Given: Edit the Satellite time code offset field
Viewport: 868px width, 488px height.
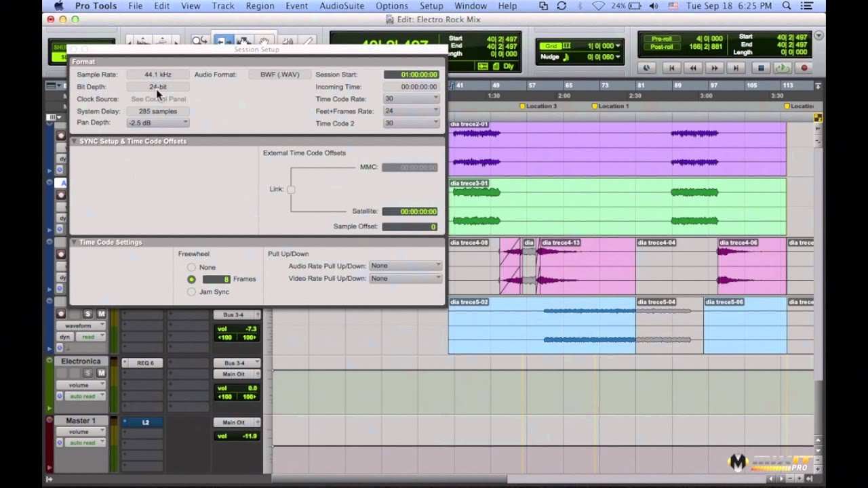Looking at the screenshot, I should (x=410, y=211).
